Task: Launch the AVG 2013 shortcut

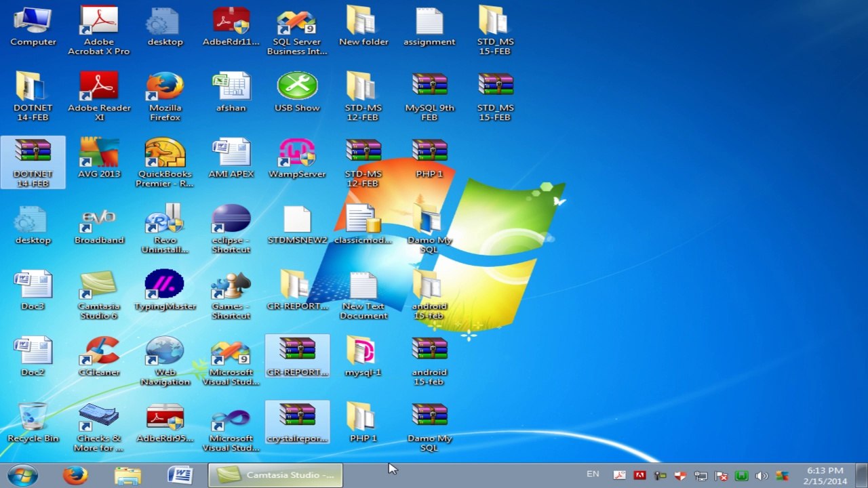Action: tap(99, 159)
